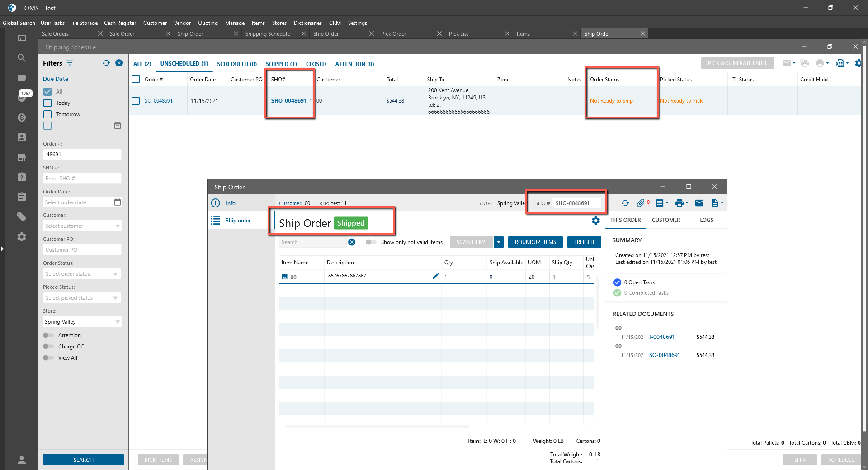This screenshot has width=868, height=470.
Task: Open the Select order status dropdown
Action: (x=82, y=274)
